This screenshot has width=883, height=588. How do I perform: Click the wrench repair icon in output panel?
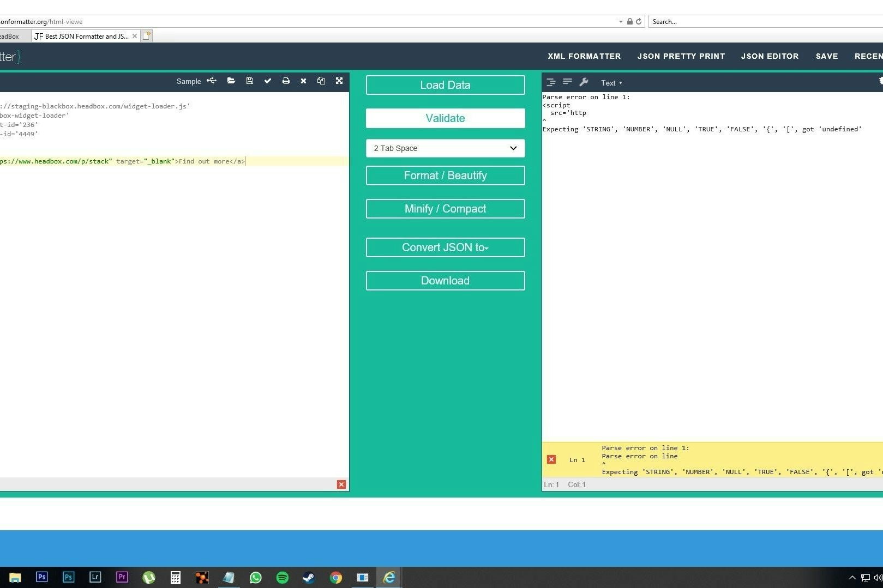(584, 82)
